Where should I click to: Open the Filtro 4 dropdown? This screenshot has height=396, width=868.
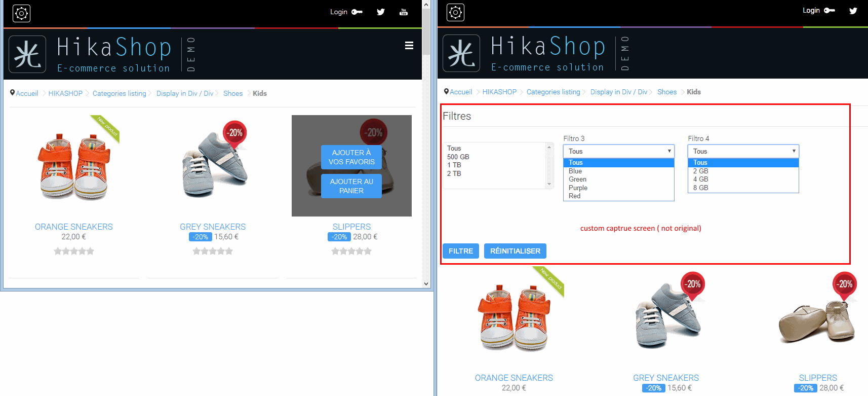tap(743, 151)
